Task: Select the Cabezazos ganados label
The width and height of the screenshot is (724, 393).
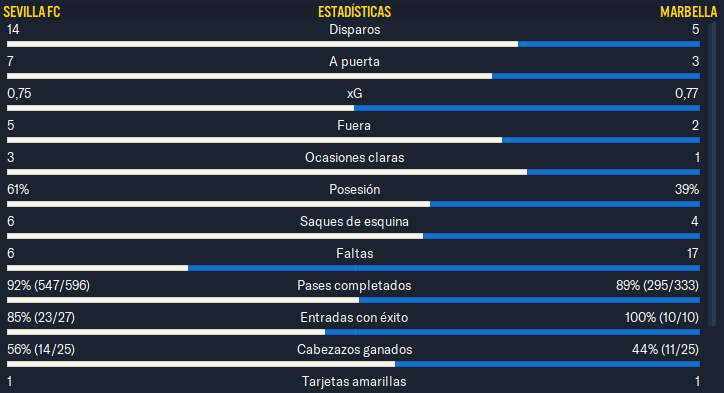Action: [355, 350]
